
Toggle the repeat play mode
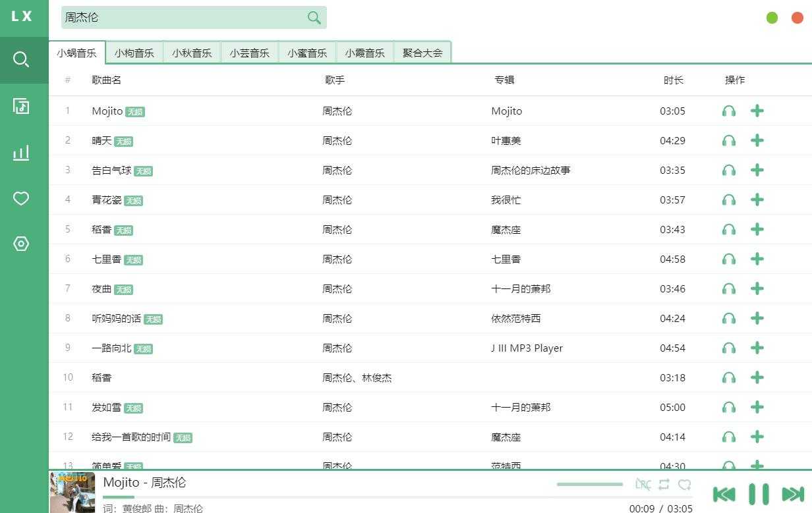tap(664, 484)
